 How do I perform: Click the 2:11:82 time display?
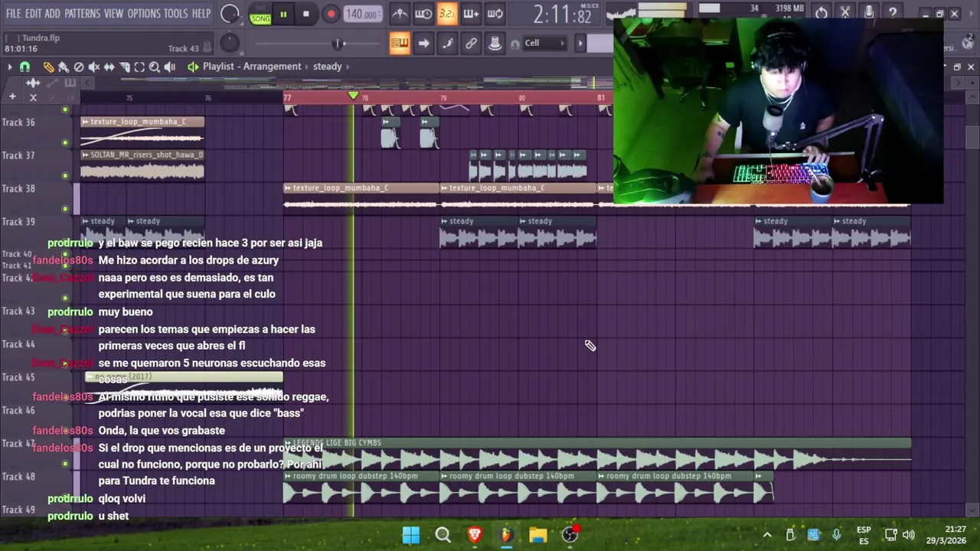pyautogui.click(x=562, y=14)
